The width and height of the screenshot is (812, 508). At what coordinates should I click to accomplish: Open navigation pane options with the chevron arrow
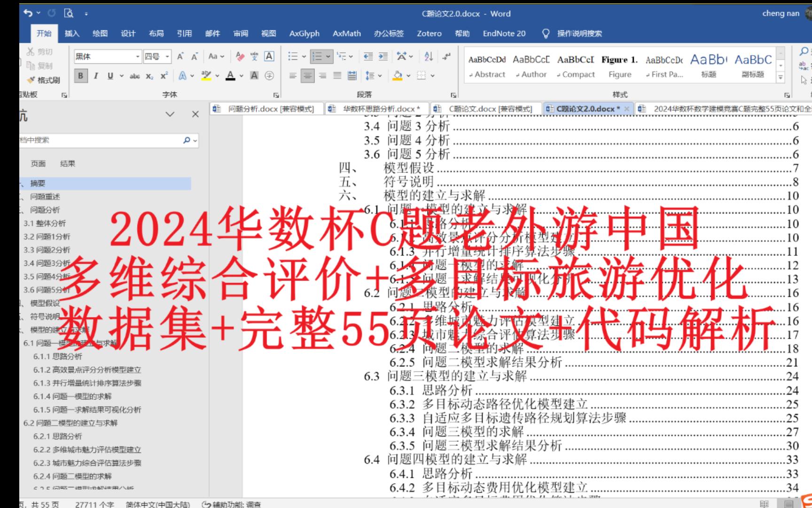(170, 114)
